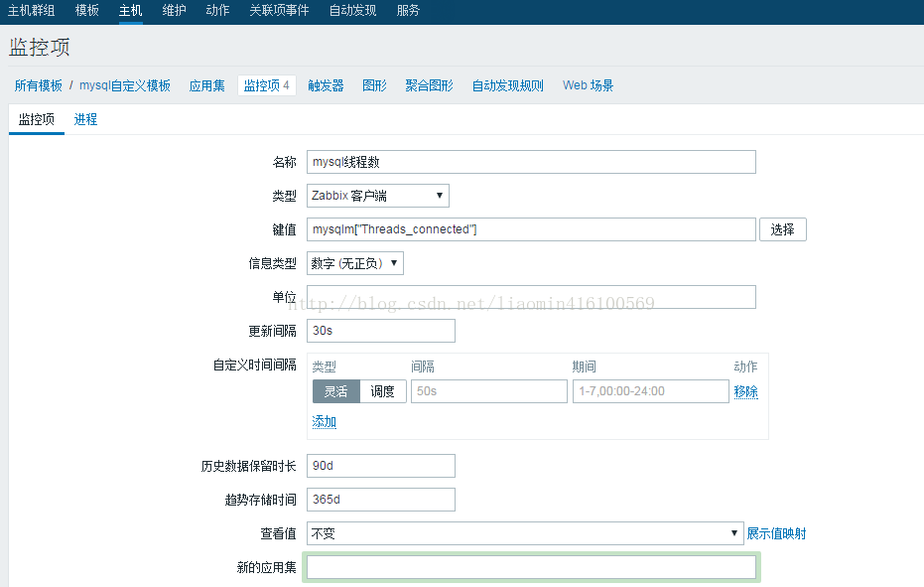The width and height of the screenshot is (924, 587).
Task: Open the 自动发现规则 link
Action: coord(507,85)
